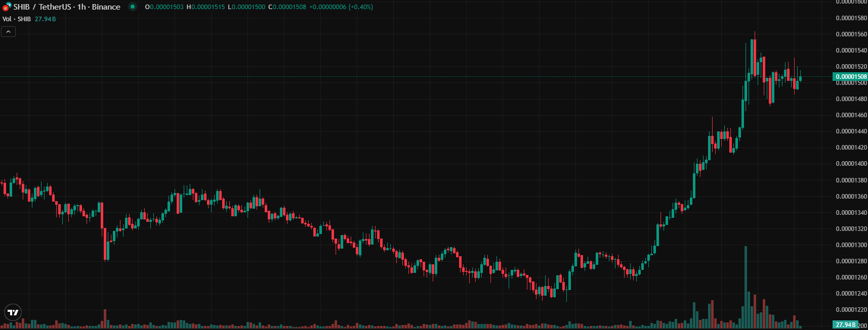Click price axis label 0.00001440
Image resolution: width=868 pixels, height=330 pixels.
(x=851, y=131)
